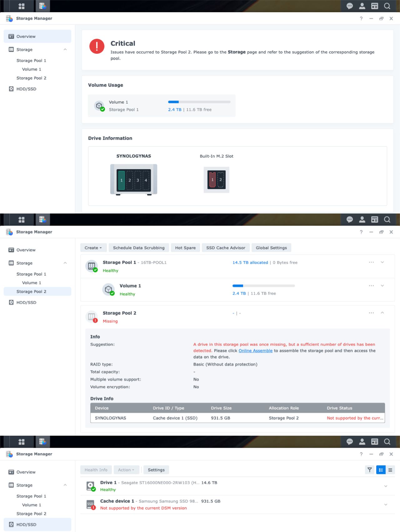Collapse Storage Pool 2 details chevron
The image size is (400, 532).
[382, 313]
